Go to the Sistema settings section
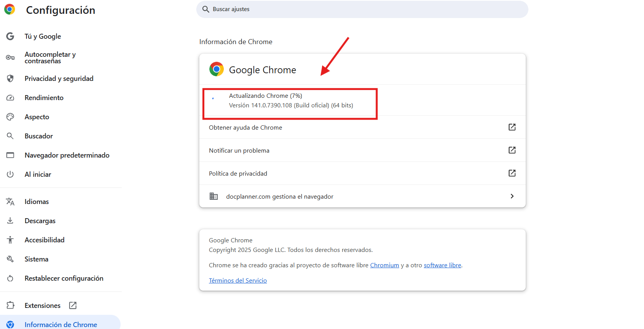 pyautogui.click(x=36, y=259)
